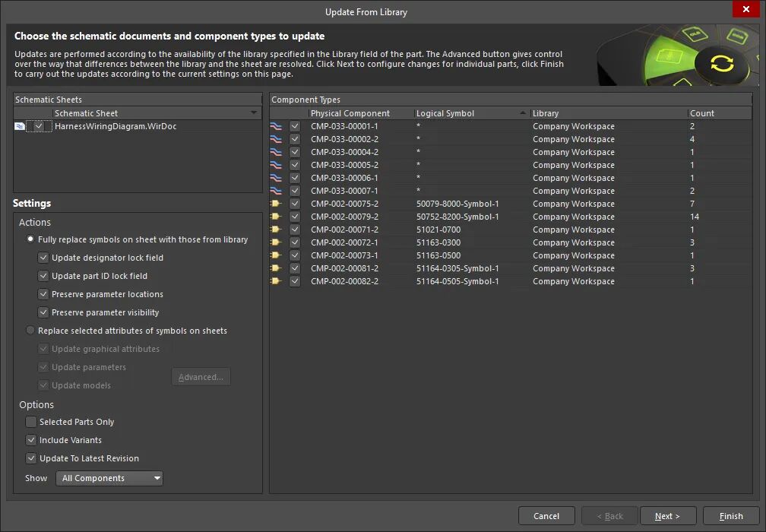The width and height of the screenshot is (766, 532).
Task: Uncheck the row checkbox for CMP-002-00071-2
Action: (295, 230)
